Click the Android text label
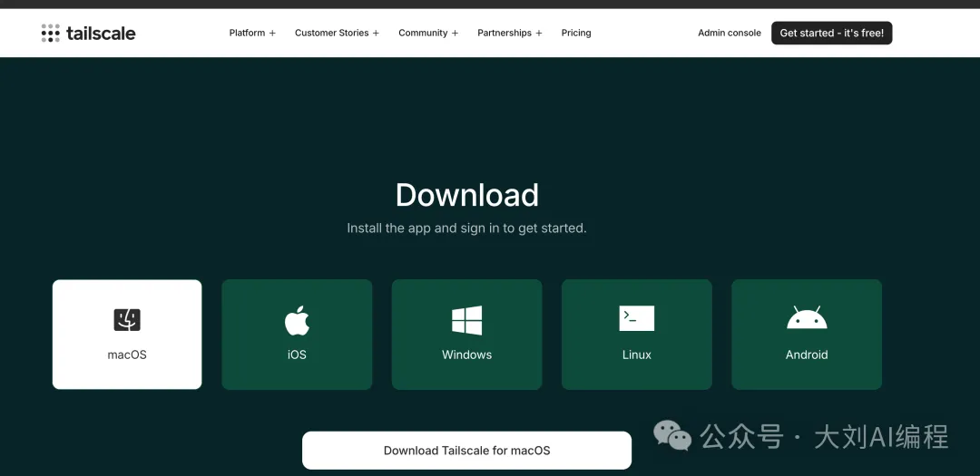Screen dimensions: 980x476 [806, 355]
